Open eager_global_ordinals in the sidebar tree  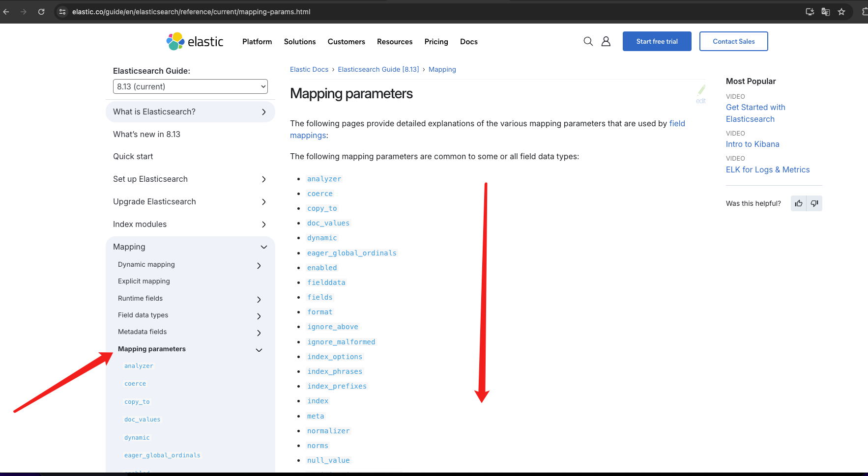pyautogui.click(x=162, y=455)
